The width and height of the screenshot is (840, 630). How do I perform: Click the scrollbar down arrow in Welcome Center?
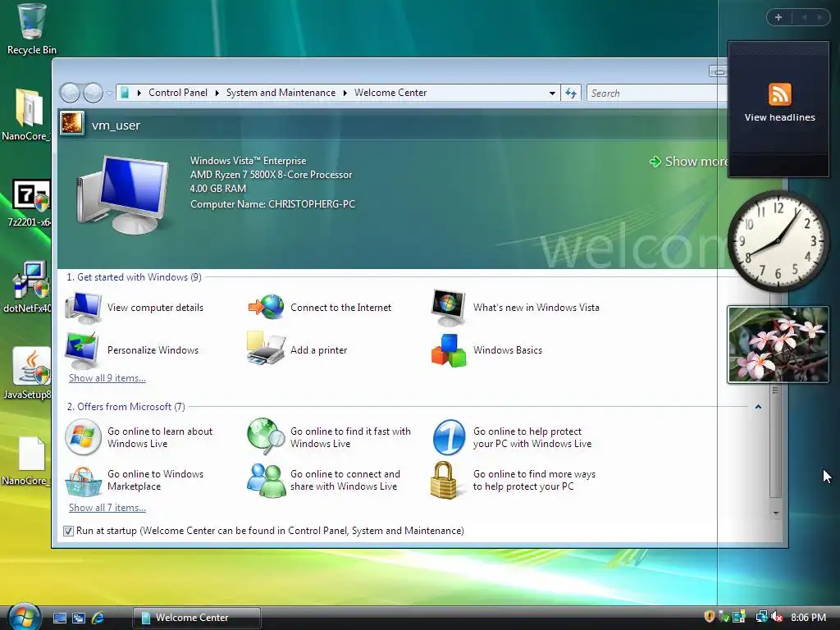pos(775,514)
